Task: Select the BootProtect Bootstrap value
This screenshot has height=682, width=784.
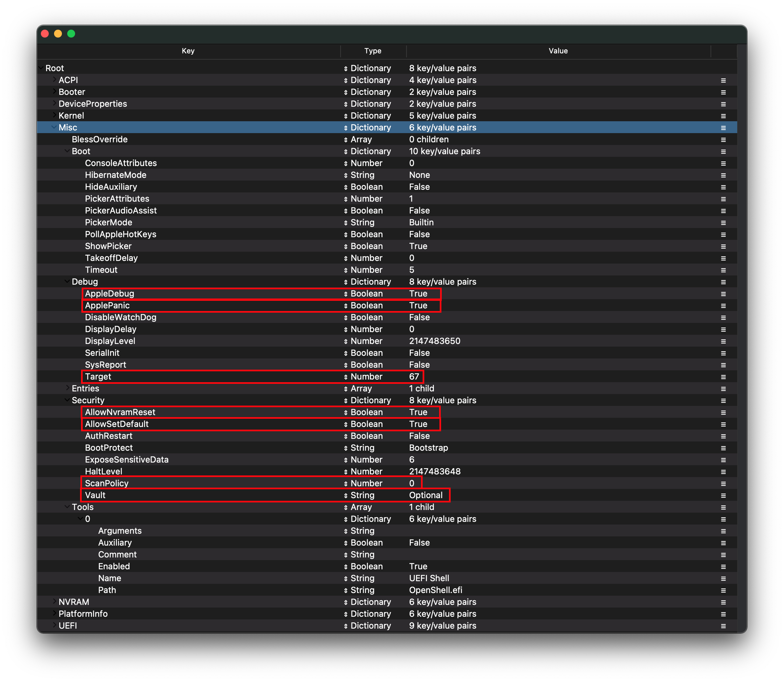Action: tap(428, 447)
